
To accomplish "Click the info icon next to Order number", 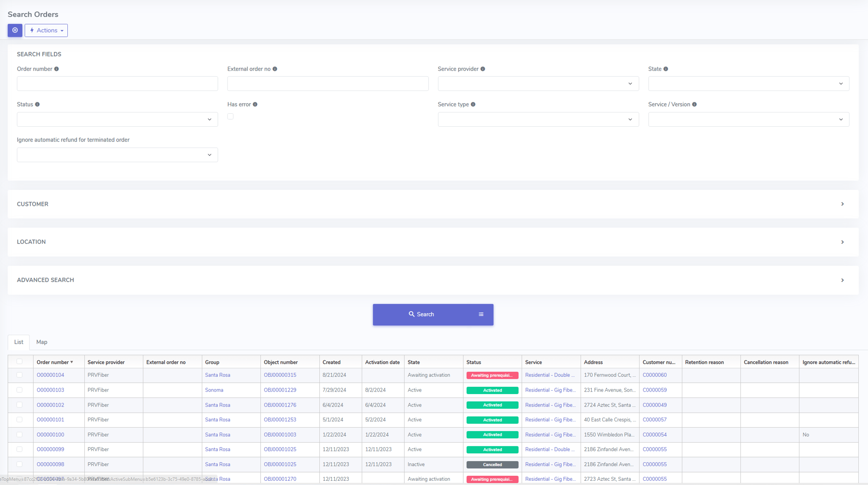I will point(57,69).
